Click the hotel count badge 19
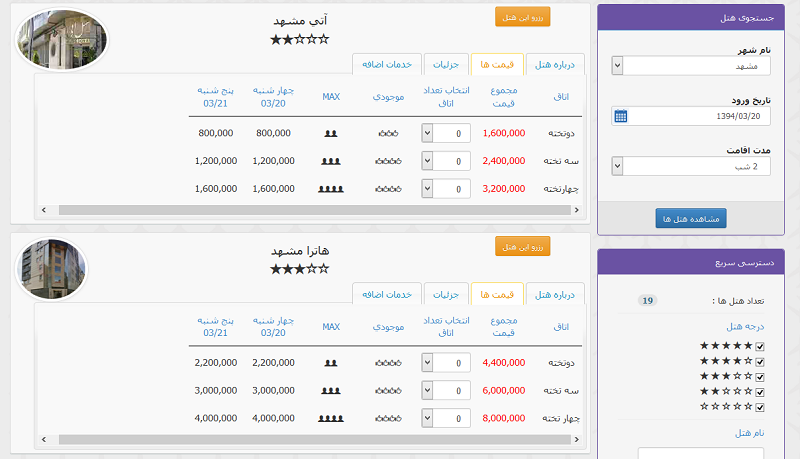The width and height of the screenshot is (800, 459). point(647,301)
